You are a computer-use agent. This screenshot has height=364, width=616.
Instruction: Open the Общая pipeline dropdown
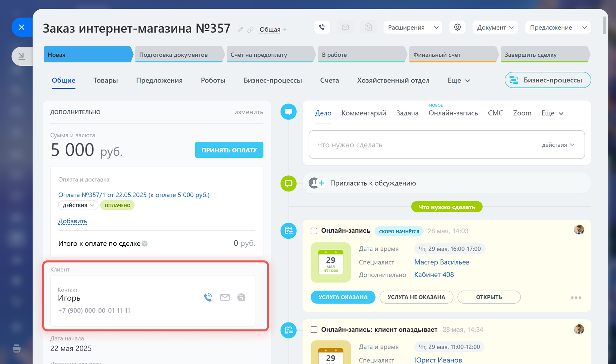point(273,29)
